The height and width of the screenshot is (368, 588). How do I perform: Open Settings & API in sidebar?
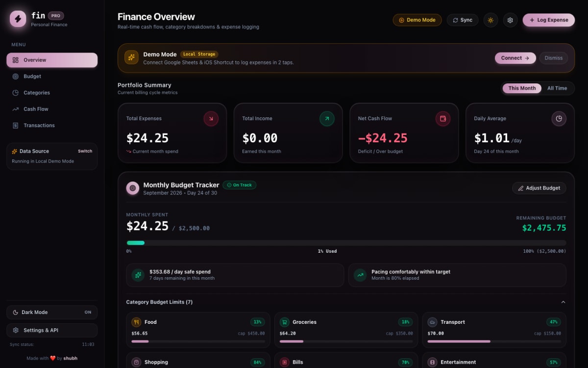click(x=52, y=330)
